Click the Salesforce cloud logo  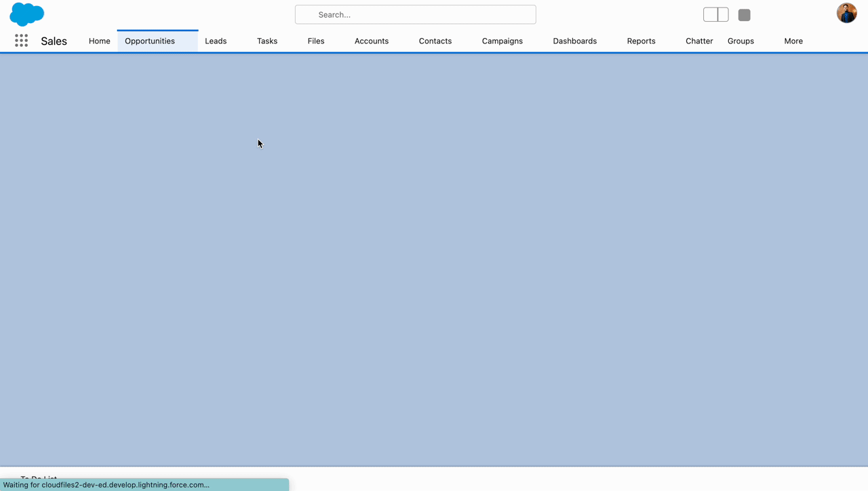(27, 14)
